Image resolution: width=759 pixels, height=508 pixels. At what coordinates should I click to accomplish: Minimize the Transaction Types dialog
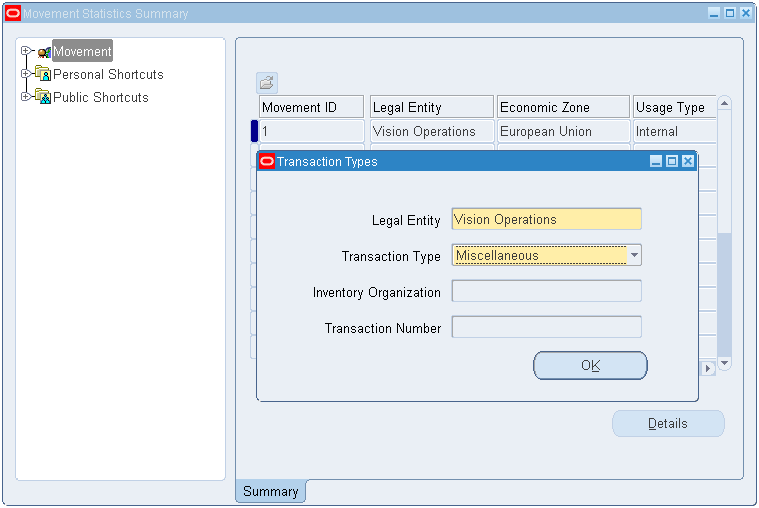pos(656,161)
